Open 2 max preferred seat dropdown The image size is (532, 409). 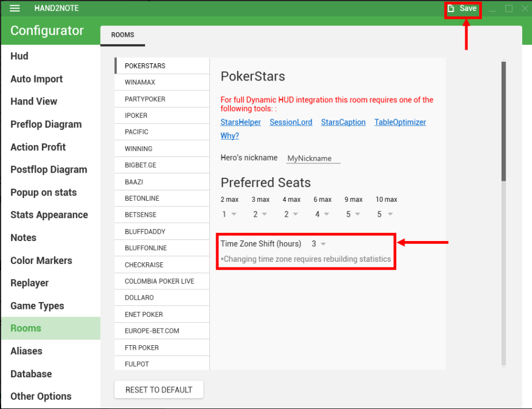click(x=229, y=214)
